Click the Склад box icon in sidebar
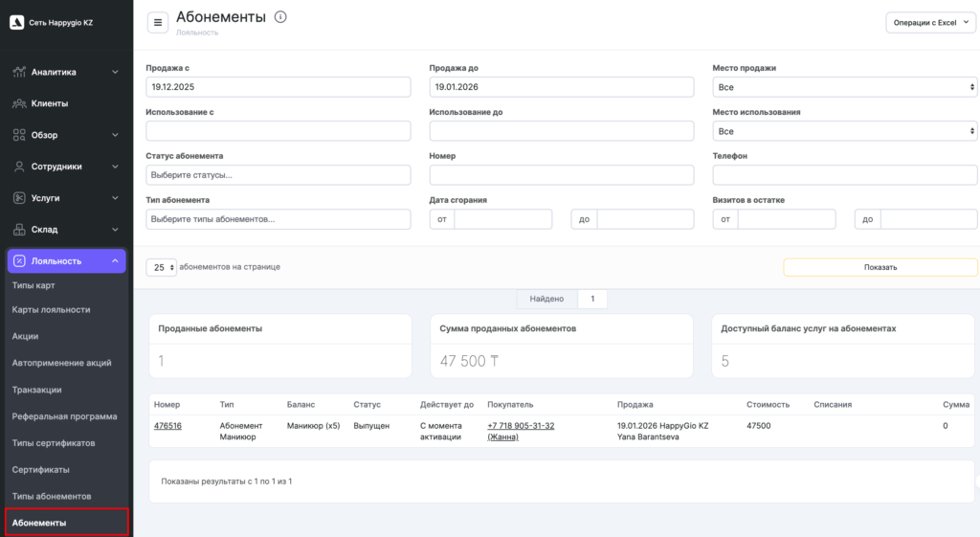980x537 pixels. click(x=19, y=230)
